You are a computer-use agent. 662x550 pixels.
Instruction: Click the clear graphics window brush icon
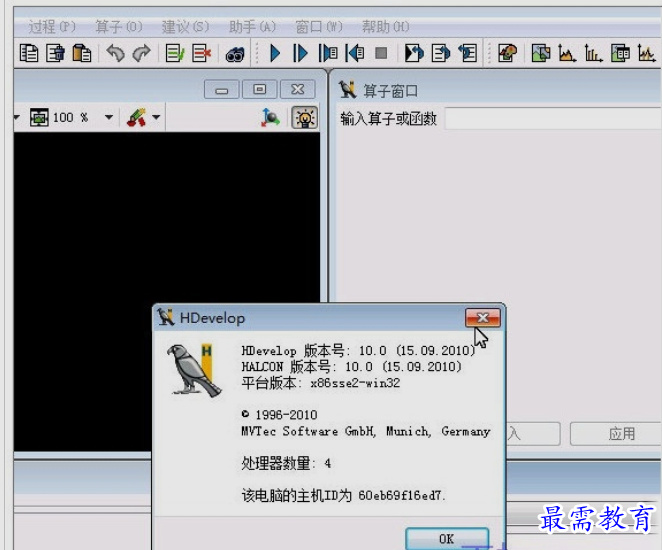137,117
